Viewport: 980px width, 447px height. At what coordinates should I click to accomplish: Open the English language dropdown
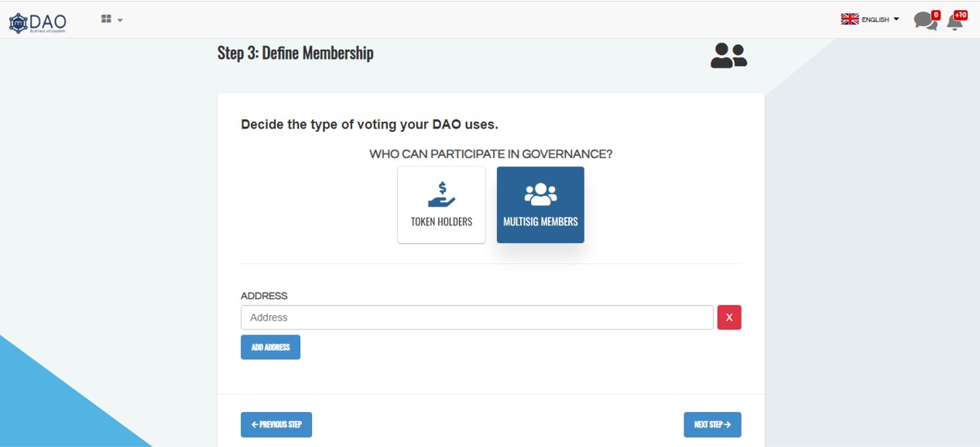880,19
